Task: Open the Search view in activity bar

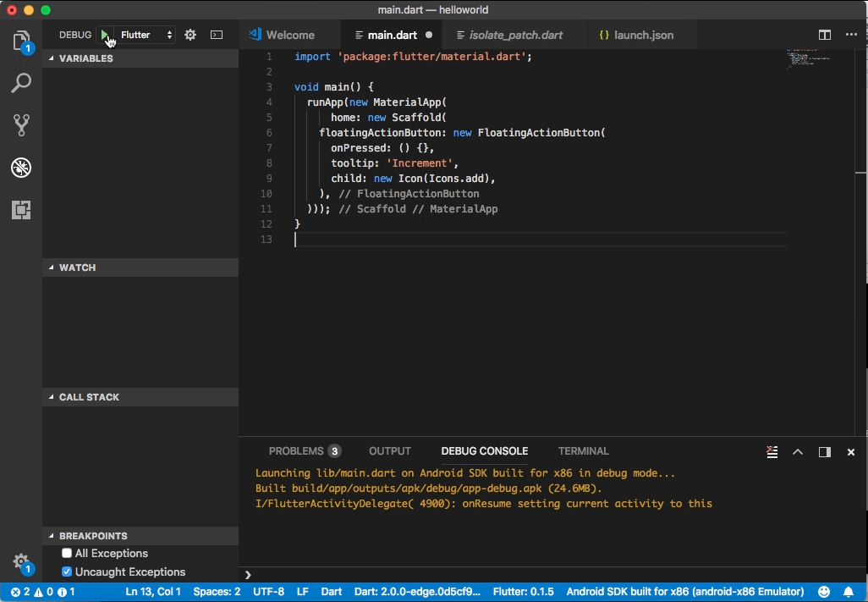Action: [21, 82]
